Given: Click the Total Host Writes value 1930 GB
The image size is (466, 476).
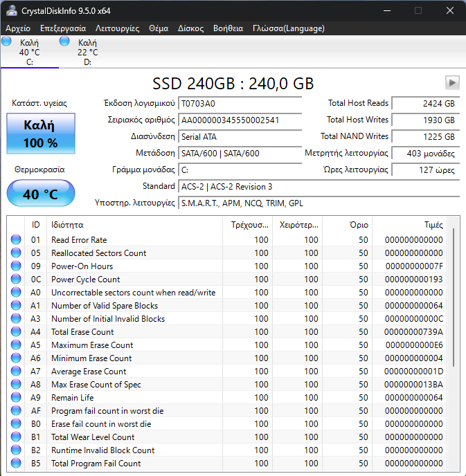Looking at the screenshot, I should coord(426,120).
